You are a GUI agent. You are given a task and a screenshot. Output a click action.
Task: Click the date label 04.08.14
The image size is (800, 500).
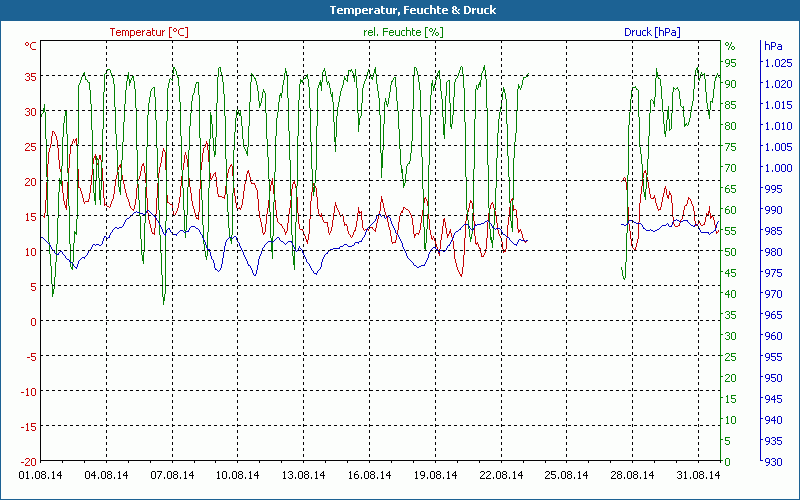(x=106, y=475)
